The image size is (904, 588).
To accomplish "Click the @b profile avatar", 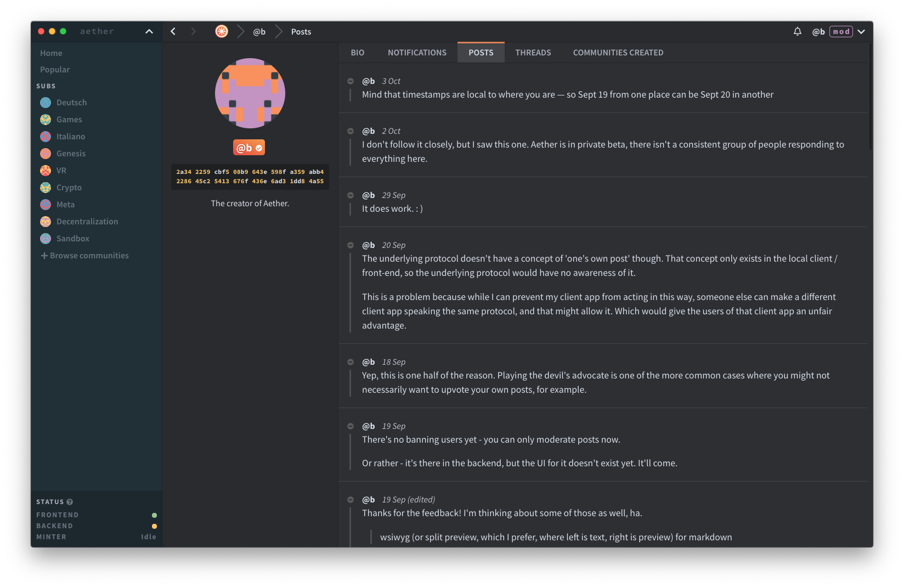I will [250, 93].
